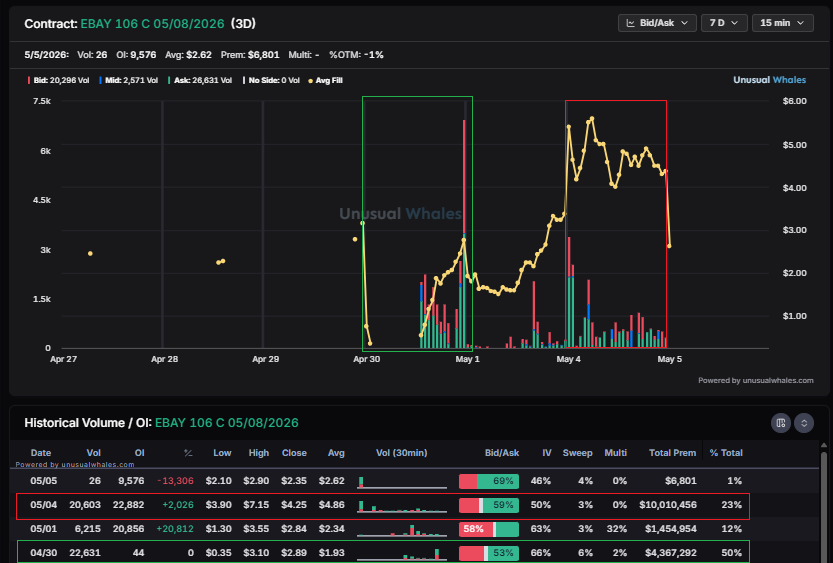Click the table vertical scrollbar thumb
This screenshot has height=563, width=833.
point(824,507)
